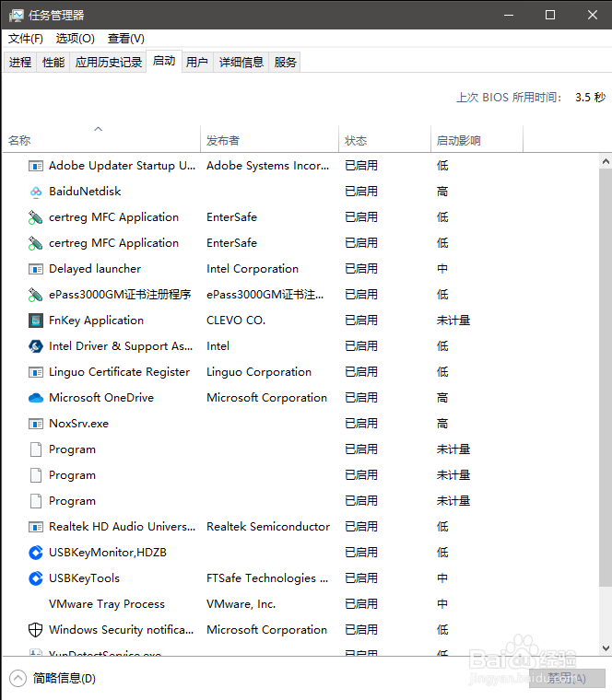Select the USBKeyTools row
612x700 pixels.
(x=300, y=578)
